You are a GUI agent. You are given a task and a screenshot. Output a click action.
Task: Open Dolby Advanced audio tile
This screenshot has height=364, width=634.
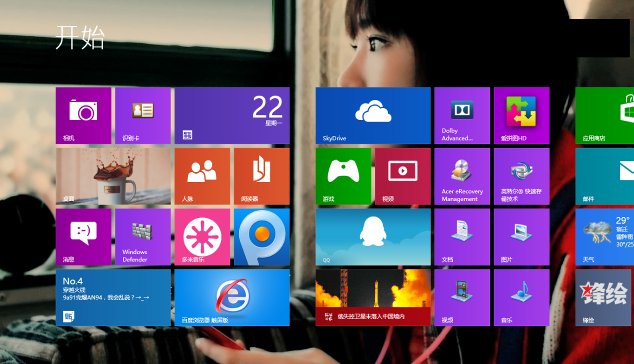[x=462, y=115]
